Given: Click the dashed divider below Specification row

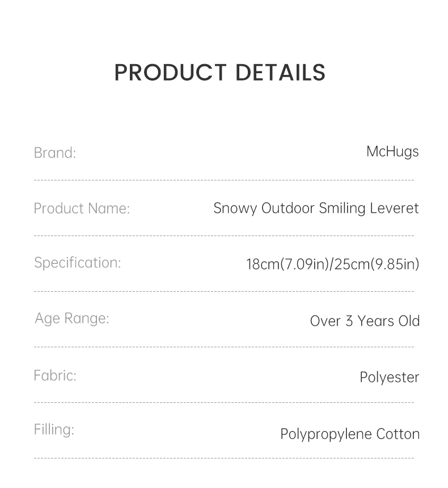Looking at the screenshot, I should click(x=224, y=291).
